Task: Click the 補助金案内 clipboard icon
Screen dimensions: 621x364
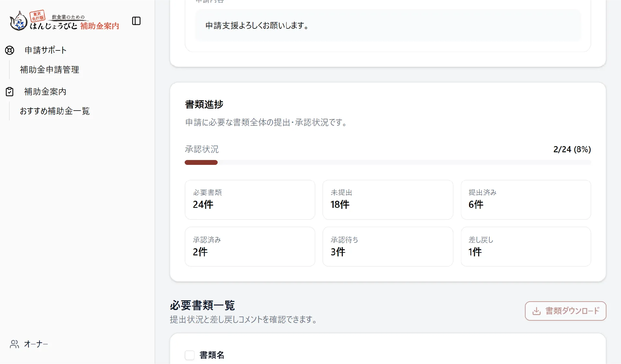Action: (10, 91)
